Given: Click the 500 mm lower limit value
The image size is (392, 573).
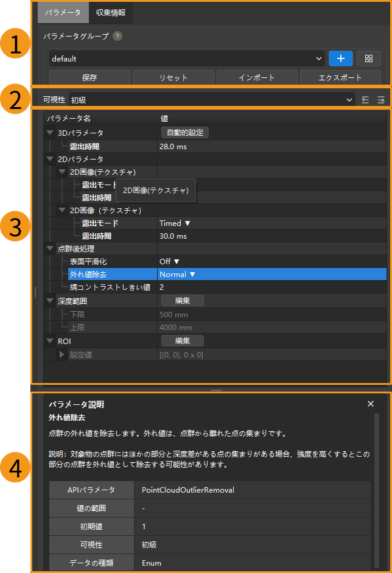Looking at the screenshot, I should click(x=173, y=315).
